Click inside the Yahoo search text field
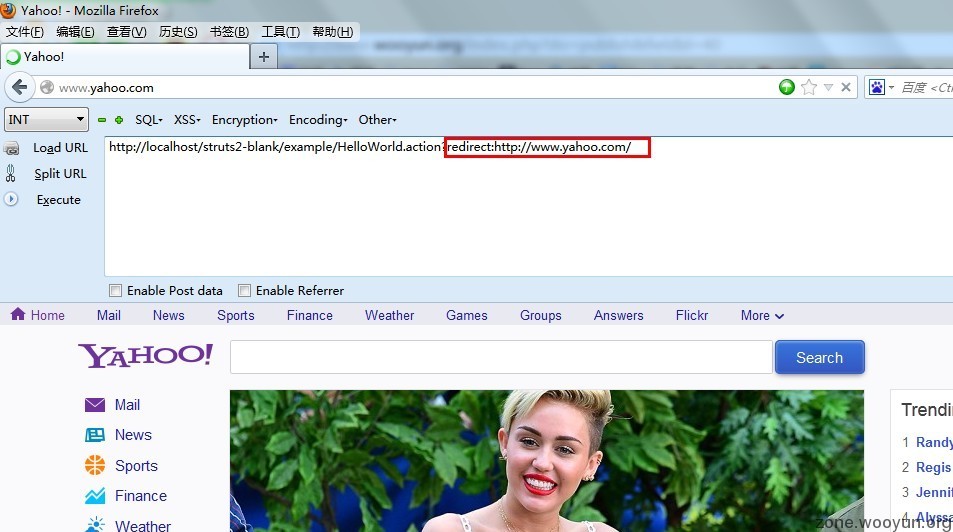 [500, 358]
